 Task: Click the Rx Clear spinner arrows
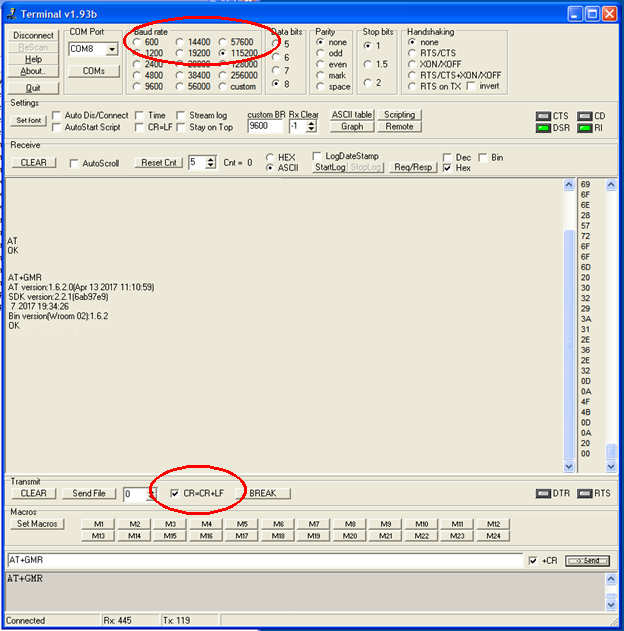pos(311,127)
